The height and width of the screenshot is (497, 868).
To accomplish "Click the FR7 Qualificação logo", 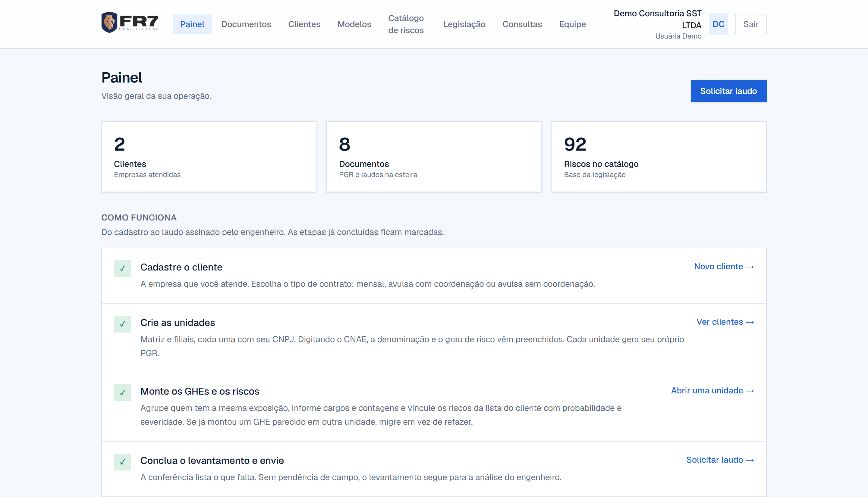I will (x=130, y=23).
